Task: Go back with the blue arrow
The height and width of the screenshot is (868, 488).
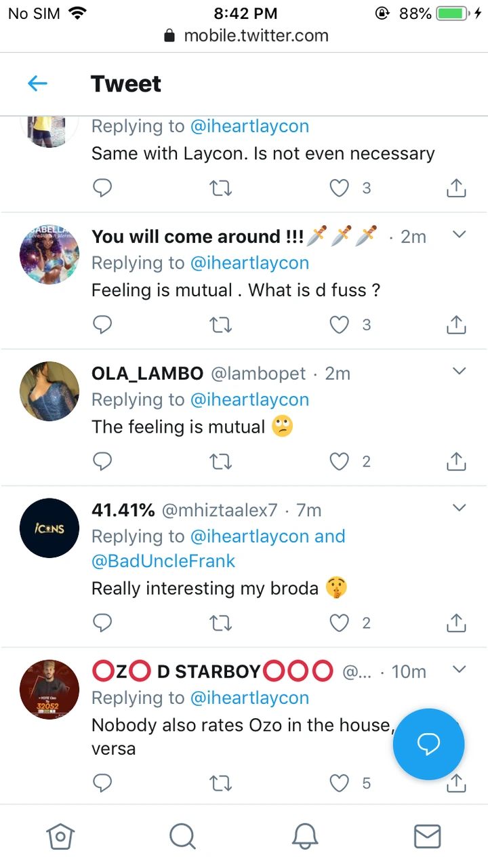Action: click(x=37, y=84)
